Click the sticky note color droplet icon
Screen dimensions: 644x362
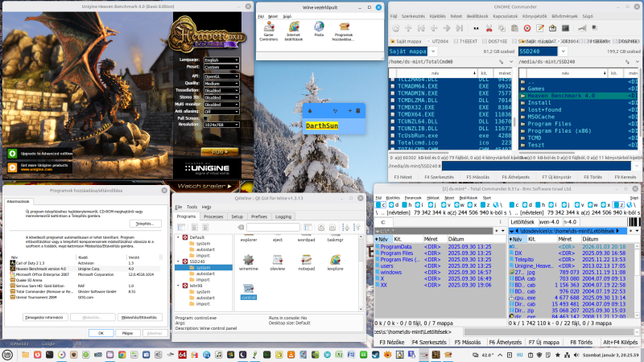point(310,111)
